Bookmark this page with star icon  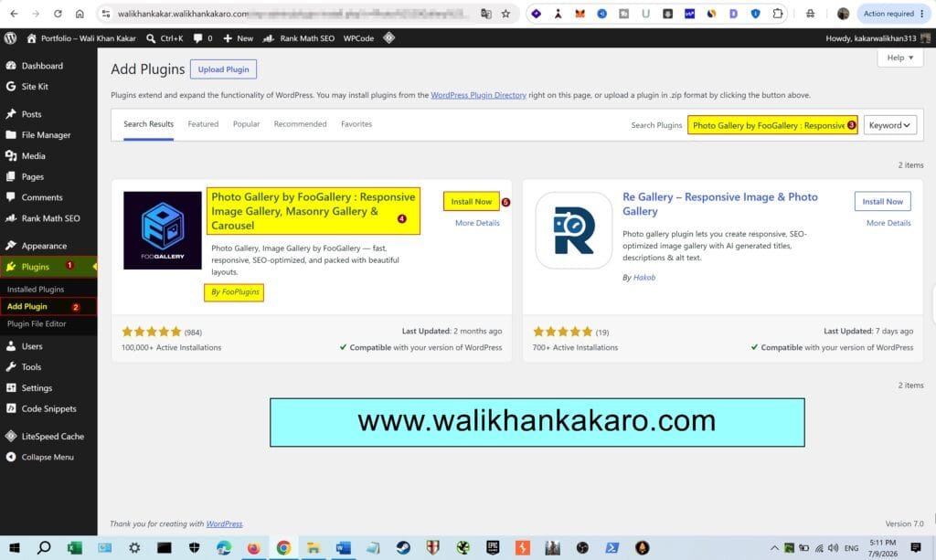(505, 14)
